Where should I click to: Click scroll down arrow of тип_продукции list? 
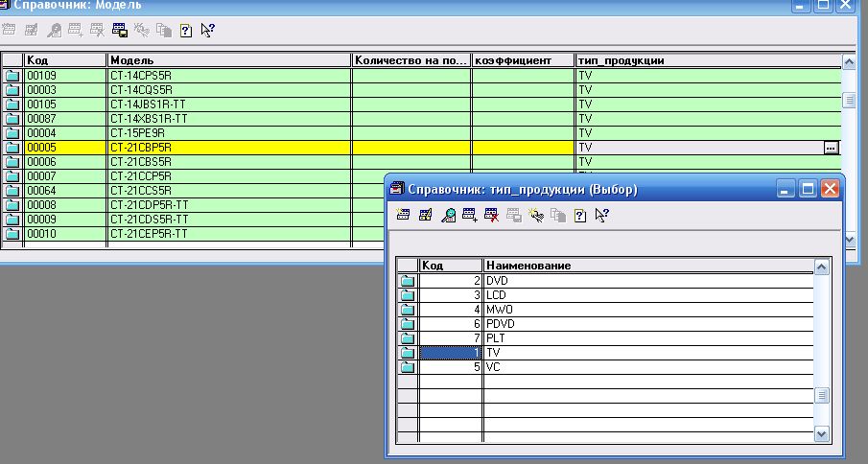point(821,433)
